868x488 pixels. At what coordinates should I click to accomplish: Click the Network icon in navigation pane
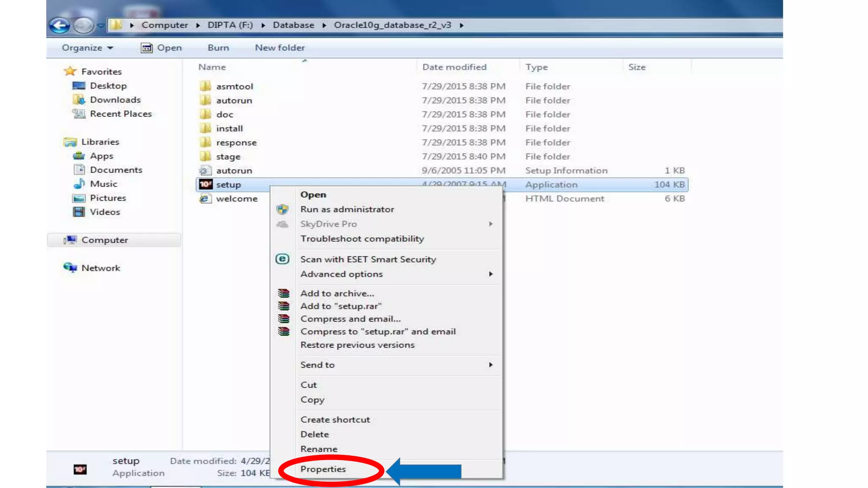click(70, 267)
